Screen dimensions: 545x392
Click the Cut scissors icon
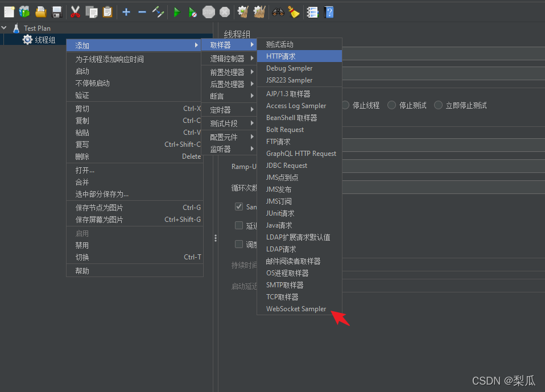click(75, 12)
